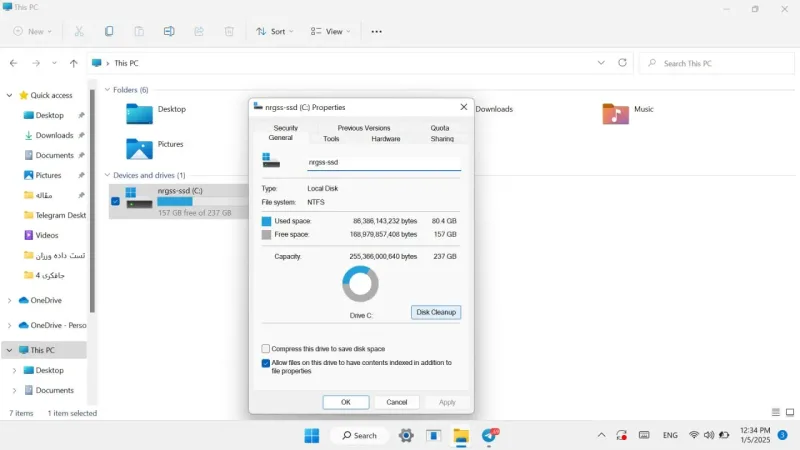The width and height of the screenshot is (800, 450).
Task: Click the Cut scissors icon in toolbar
Action: click(x=79, y=31)
